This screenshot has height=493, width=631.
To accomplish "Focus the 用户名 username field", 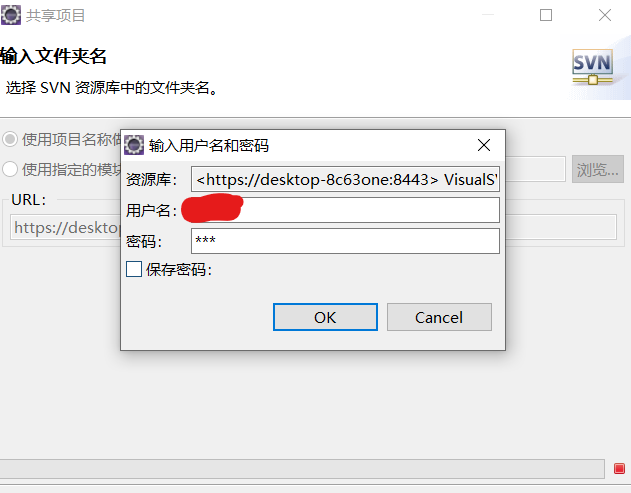I will 345,210.
